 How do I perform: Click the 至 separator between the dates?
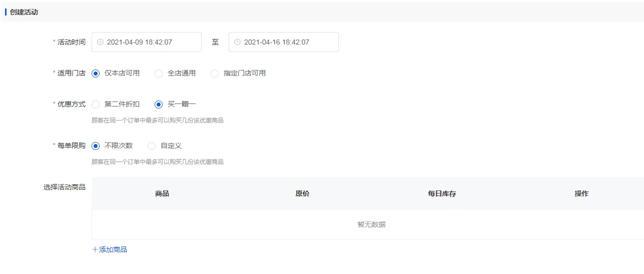click(215, 42)
